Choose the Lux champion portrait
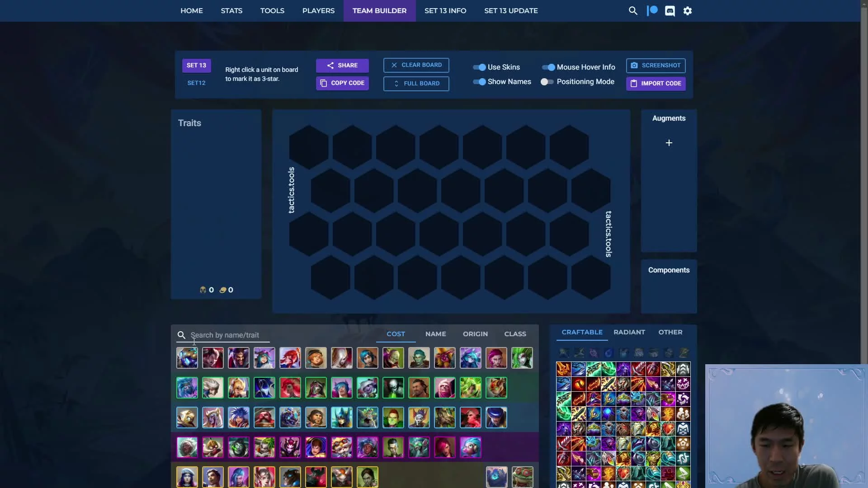Image resolution: width=868 pixels, height=488 pixels. click(290, 358)
